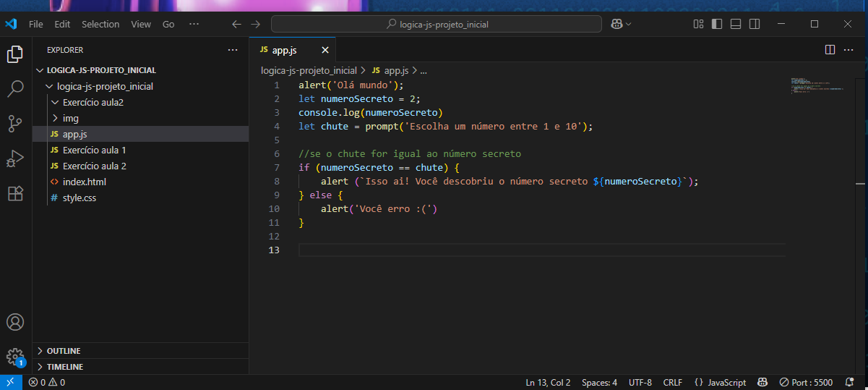Screen dimensions: 868x390
Task: Toggle the Primary Side Bar
Action: point(717,24)
